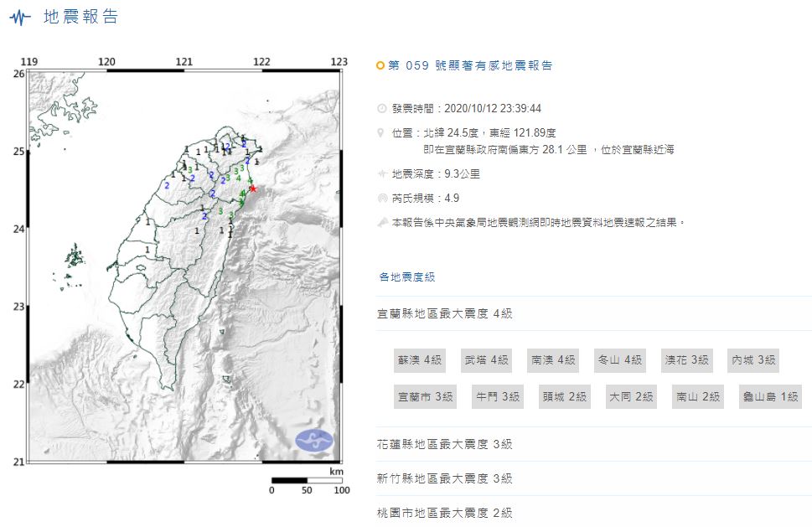Expand 花蓮縣地區最大震度 3級 section
Screen dimensions: 812x527
445,444
